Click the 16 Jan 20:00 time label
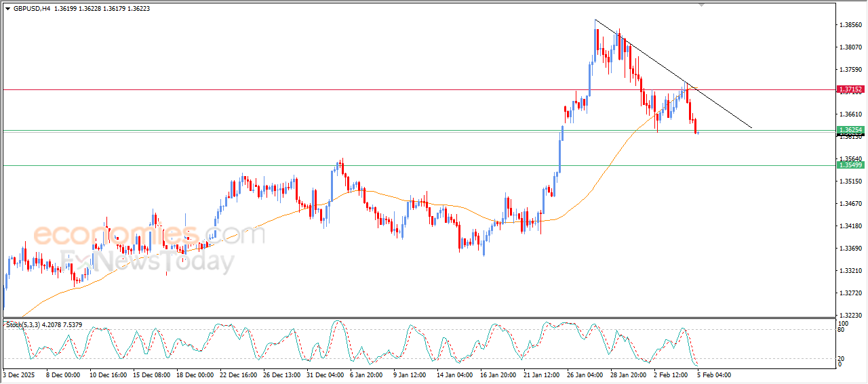 [500, 375]
